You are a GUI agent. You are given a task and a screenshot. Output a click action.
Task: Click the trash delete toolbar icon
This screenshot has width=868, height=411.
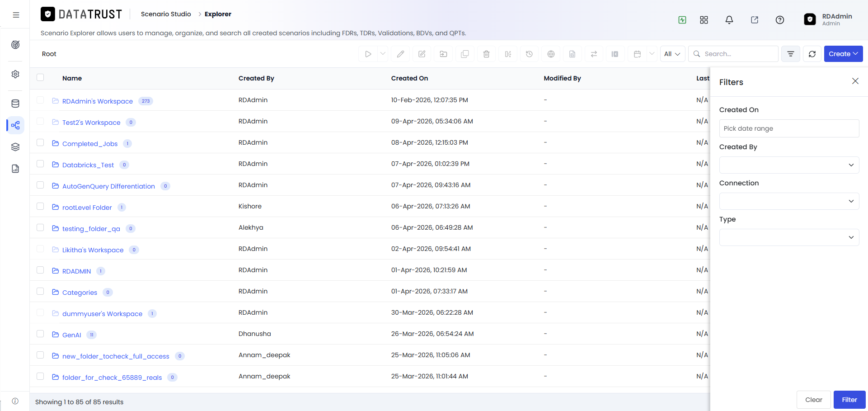tap(487, 54)
